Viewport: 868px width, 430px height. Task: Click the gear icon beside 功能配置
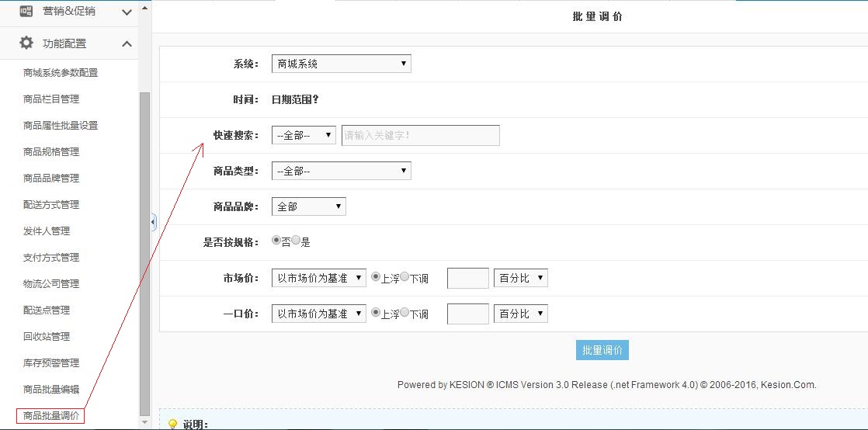pos(26,43)
